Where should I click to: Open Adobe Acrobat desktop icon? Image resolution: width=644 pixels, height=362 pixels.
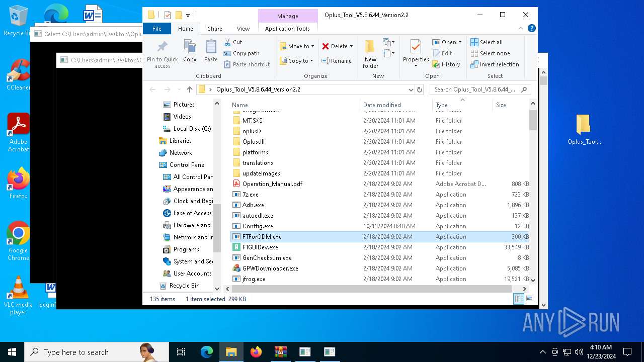[x=18, y=133]
